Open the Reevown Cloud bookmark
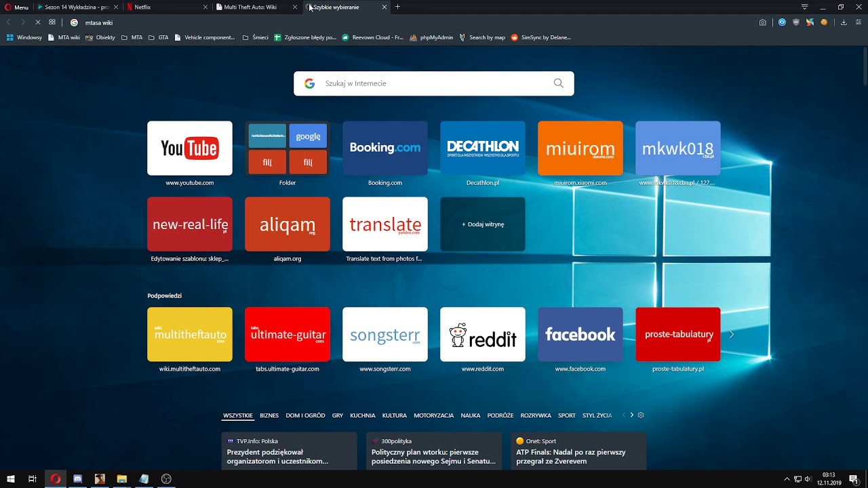This screenshot has height=488, width=868. [x=373, y=37]
